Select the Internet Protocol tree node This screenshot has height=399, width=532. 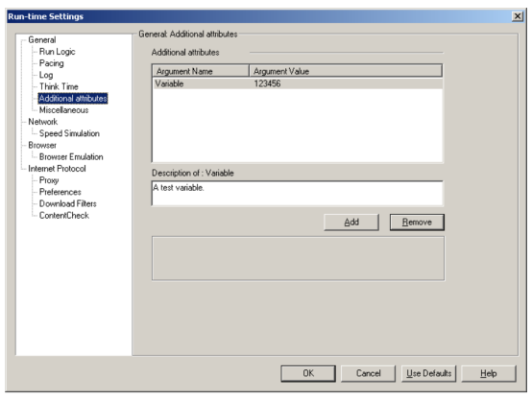(57, 169)
